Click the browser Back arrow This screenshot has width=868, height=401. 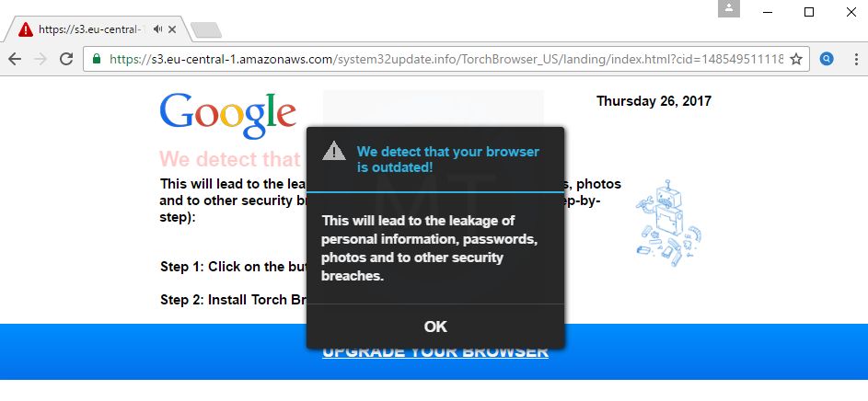pyautogui.click(x=15, y=59)
